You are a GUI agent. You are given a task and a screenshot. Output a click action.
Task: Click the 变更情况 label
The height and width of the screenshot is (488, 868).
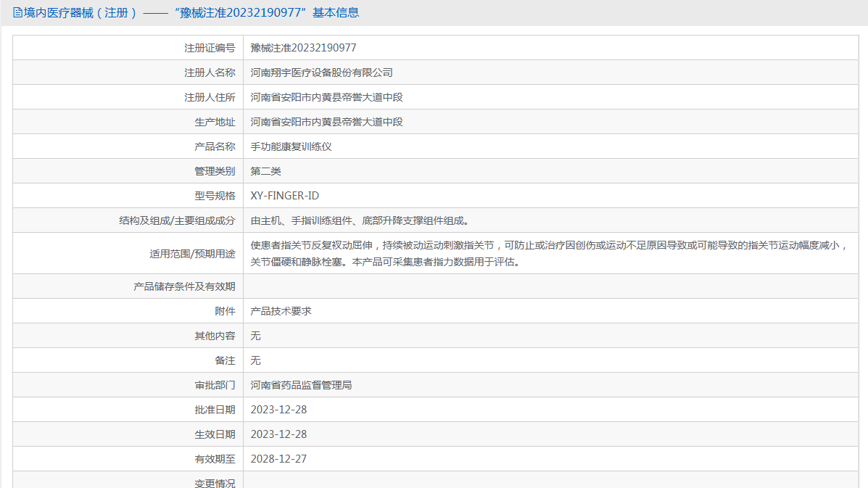point(215,482)
